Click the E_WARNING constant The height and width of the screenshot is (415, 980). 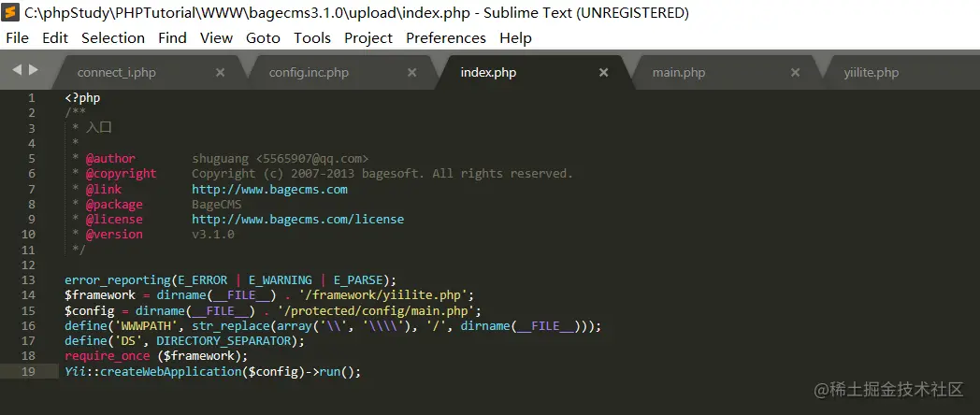tap(280, 280)
